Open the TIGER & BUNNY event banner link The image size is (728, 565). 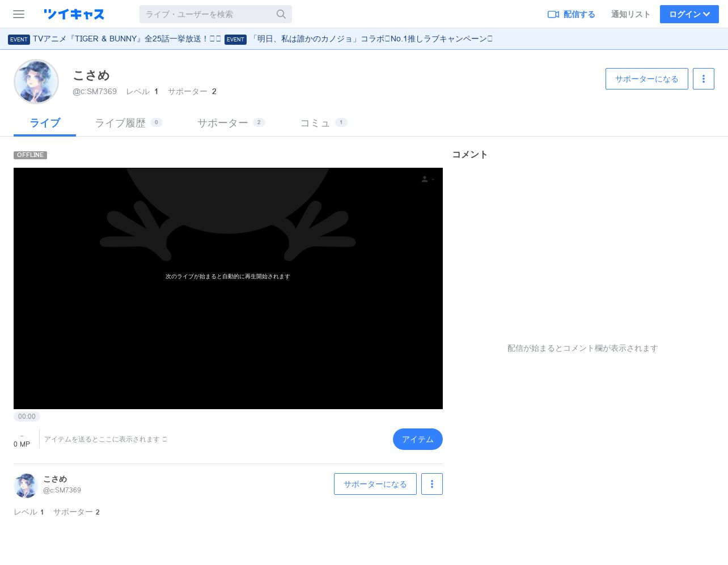click(x=126, y=39)
